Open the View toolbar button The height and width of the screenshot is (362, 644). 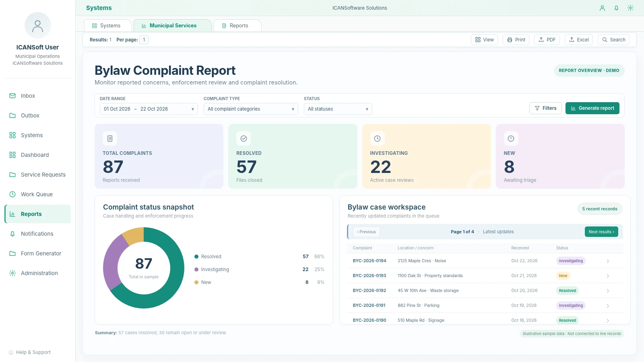click(x=484, y=40)
